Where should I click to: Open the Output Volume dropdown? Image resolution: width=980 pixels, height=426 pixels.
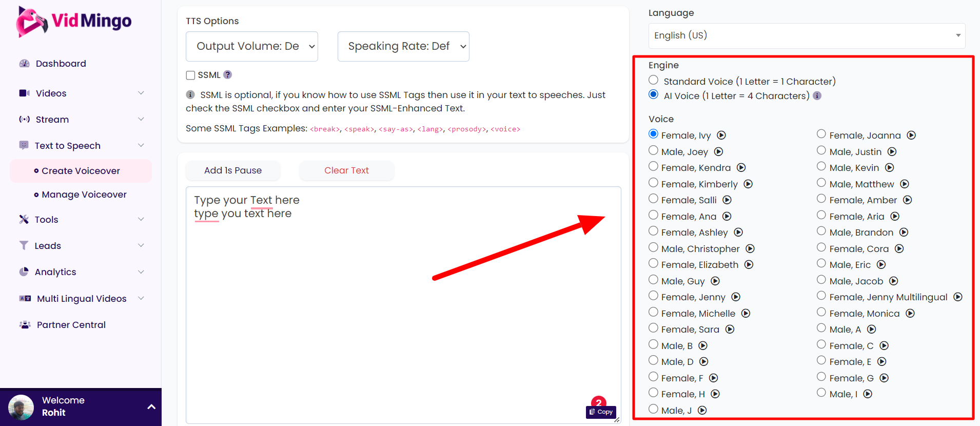[252, 46]
